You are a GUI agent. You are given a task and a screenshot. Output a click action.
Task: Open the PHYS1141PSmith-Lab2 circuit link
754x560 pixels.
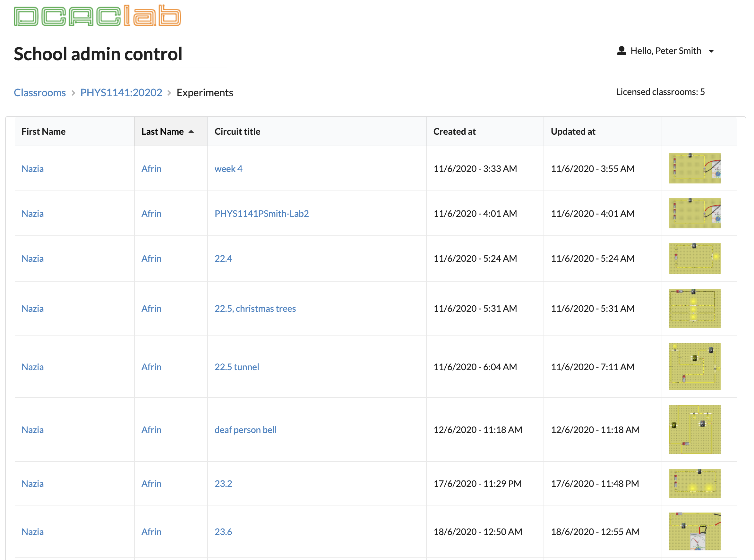click(x=261, y=214)
